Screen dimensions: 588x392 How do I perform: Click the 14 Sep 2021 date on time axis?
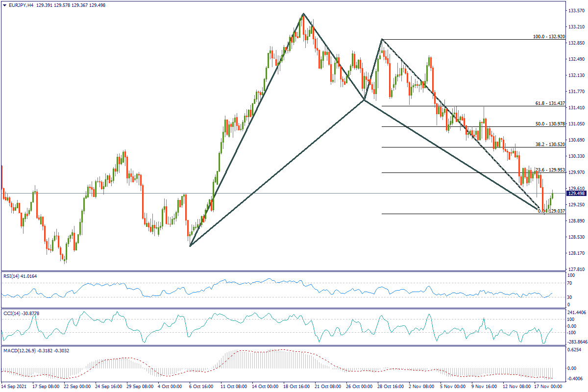15,387
